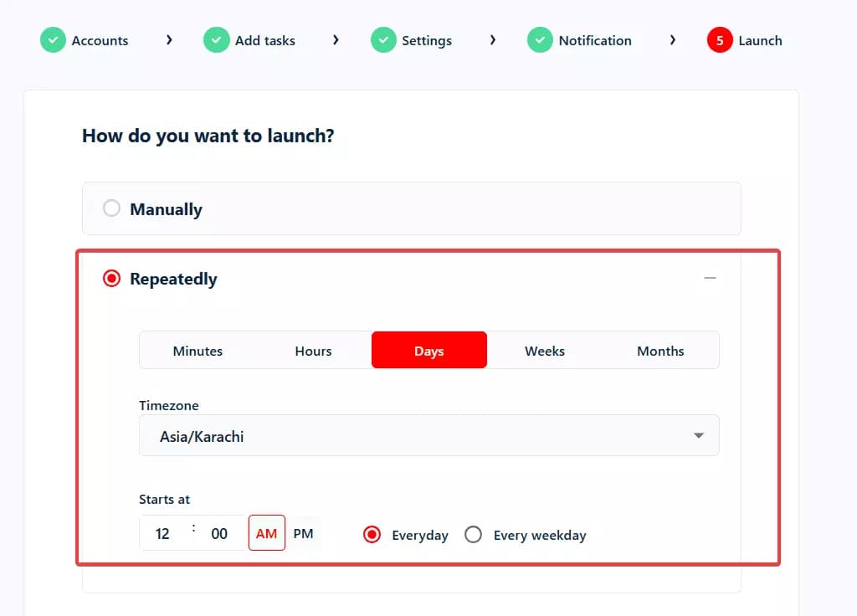Switch to the Hours interval tab
This screenshot has width=857, height=616.
click(313, 351)
